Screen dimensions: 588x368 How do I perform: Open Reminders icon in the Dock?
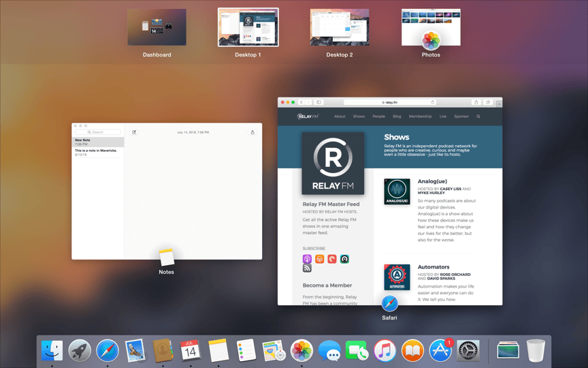point(246,351)
